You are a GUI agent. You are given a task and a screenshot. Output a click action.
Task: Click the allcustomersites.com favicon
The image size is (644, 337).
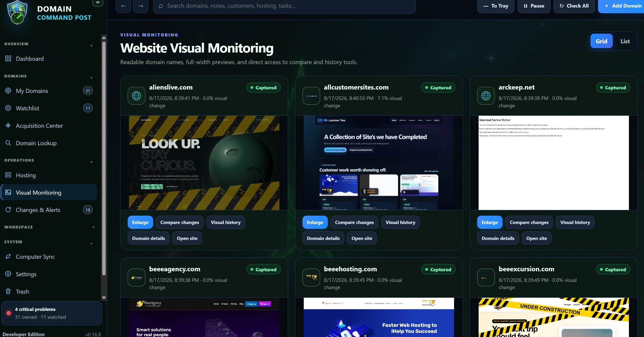311,96
